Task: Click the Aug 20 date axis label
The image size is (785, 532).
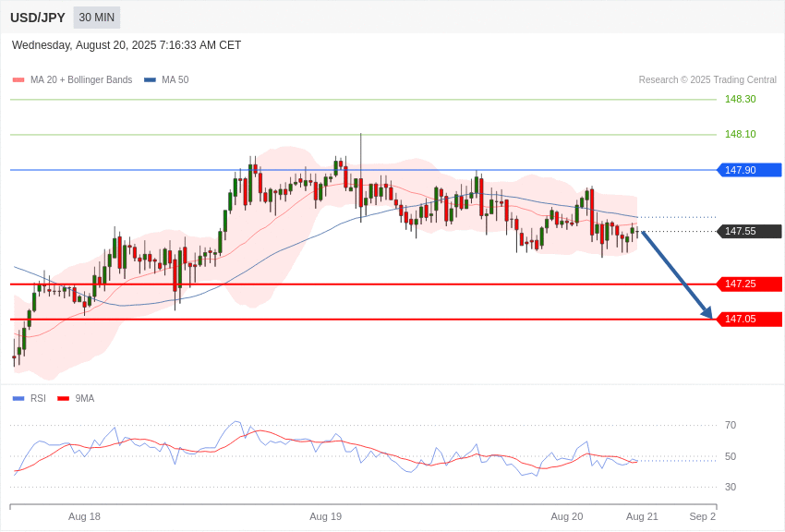Action: [567, 516]
